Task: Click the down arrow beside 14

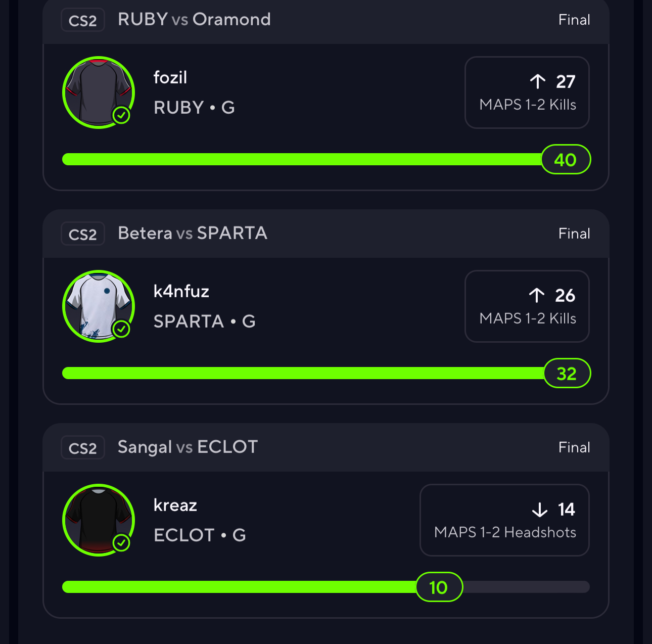Action: pyautogui.click(x=540, y=510)
